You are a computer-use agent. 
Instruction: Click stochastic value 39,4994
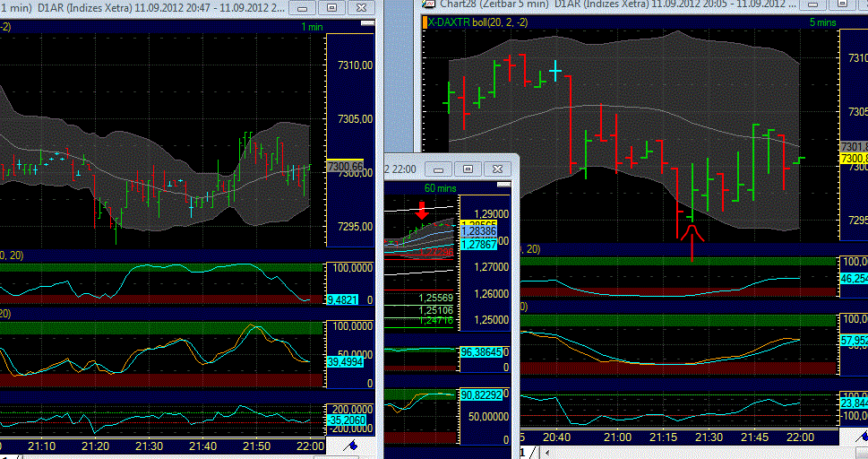[x=346, y=362]
